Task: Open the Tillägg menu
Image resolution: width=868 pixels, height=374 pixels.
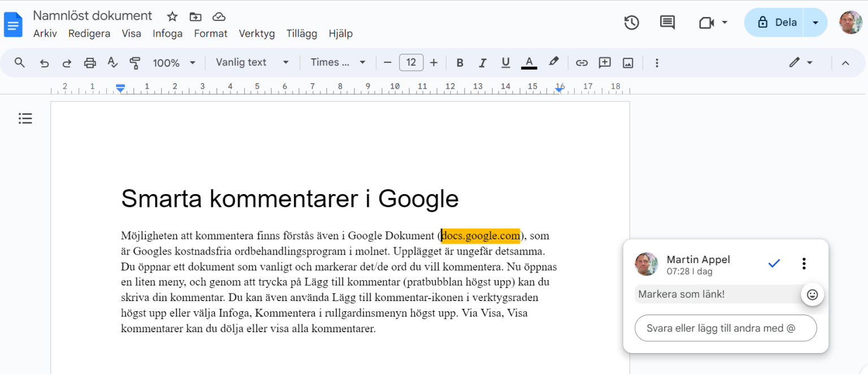Action: pos(301,33)
